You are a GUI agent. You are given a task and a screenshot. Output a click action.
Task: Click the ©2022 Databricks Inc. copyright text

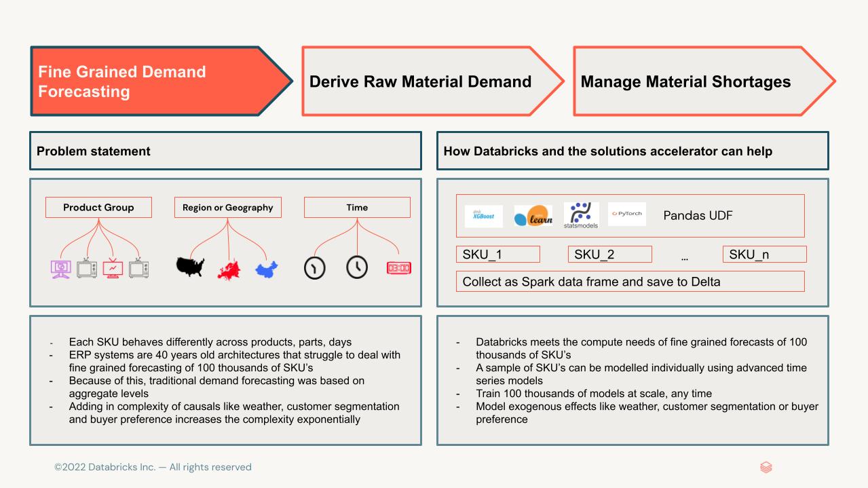click(x=153, y=467)
